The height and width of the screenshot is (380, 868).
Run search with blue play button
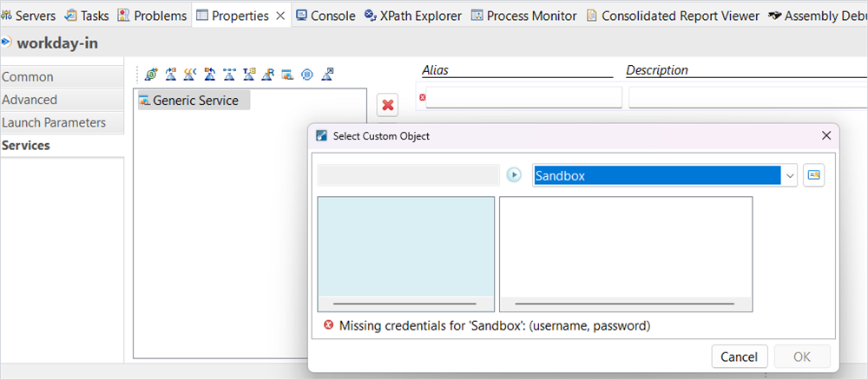[514, 175]
